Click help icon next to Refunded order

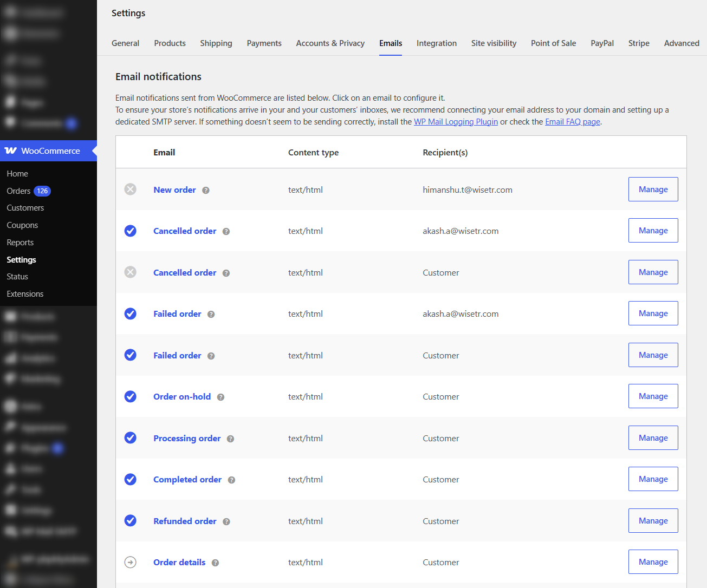click(x=226, y=521)
